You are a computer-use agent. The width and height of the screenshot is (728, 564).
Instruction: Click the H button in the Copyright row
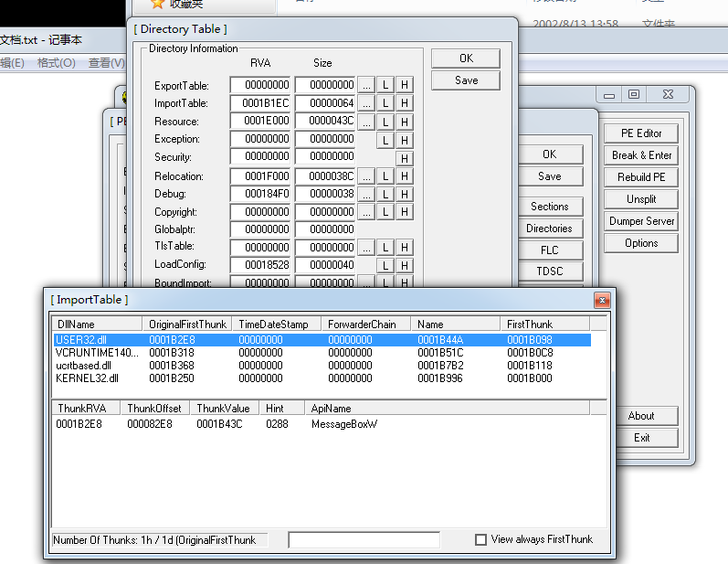tap(405, 212)
